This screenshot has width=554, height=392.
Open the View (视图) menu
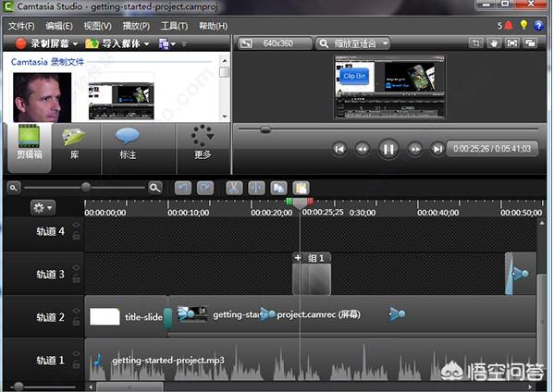point(97,26)
